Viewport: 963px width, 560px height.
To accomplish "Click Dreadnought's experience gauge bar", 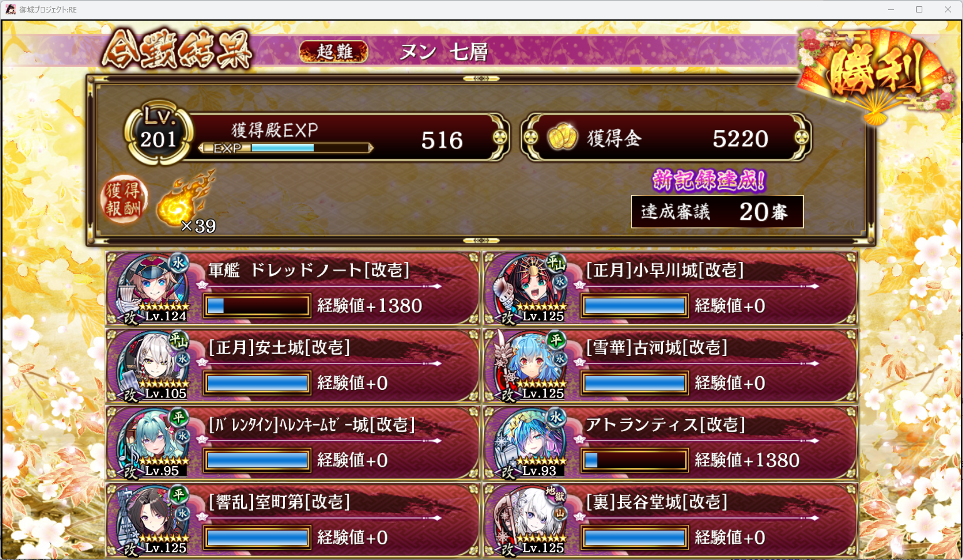I will pos(257,306).
